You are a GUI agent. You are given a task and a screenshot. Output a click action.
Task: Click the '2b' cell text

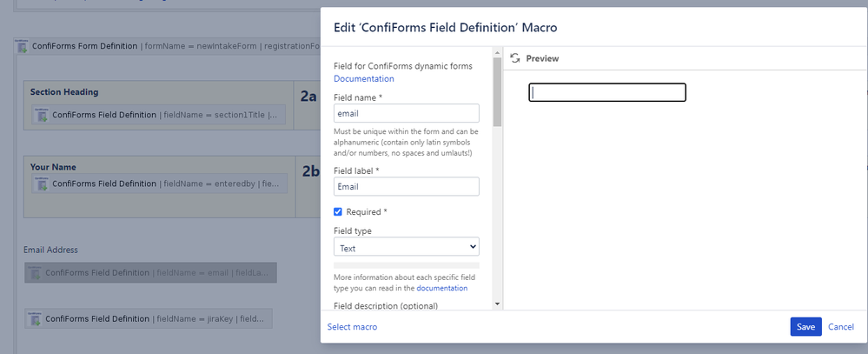coord(310,171)
